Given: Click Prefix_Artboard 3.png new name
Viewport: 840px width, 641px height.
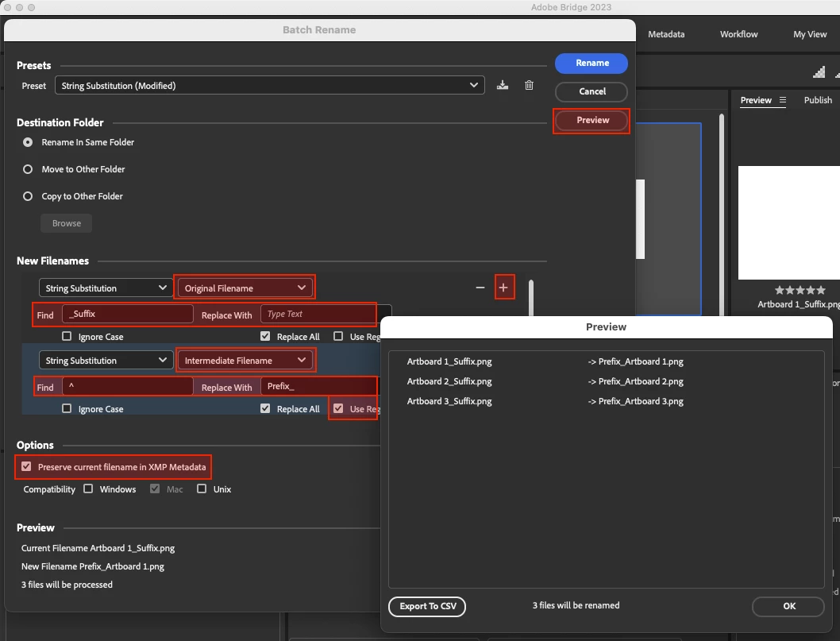Looking at the screenshot, I should click(x=641, y=401).
